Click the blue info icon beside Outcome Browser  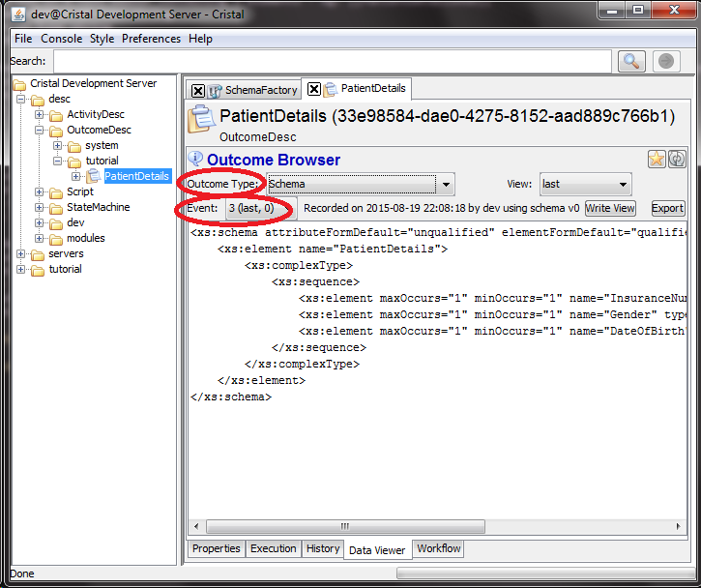pyautogui.click(x=195, y=159)
